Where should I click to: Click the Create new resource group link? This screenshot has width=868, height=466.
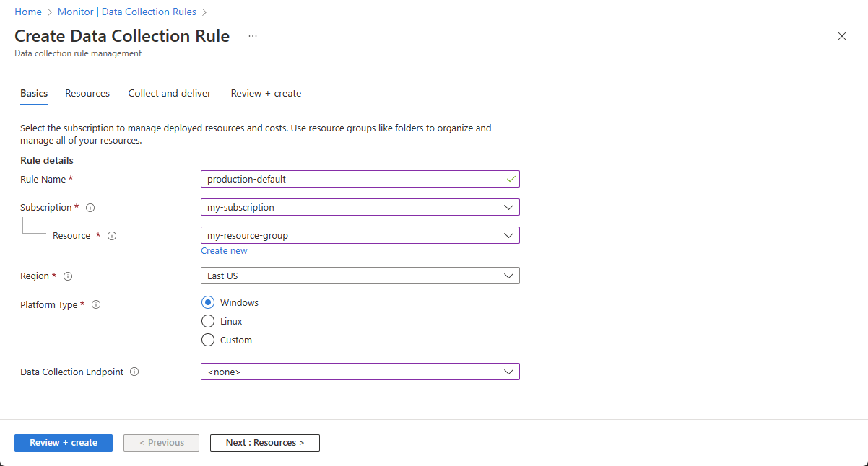click(224, 251)
